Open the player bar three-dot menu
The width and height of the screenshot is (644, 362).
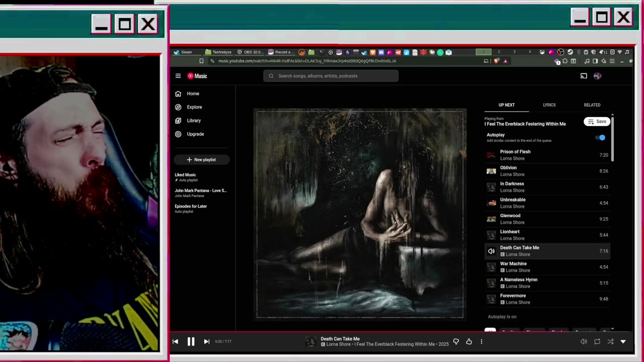pos(481,342)
